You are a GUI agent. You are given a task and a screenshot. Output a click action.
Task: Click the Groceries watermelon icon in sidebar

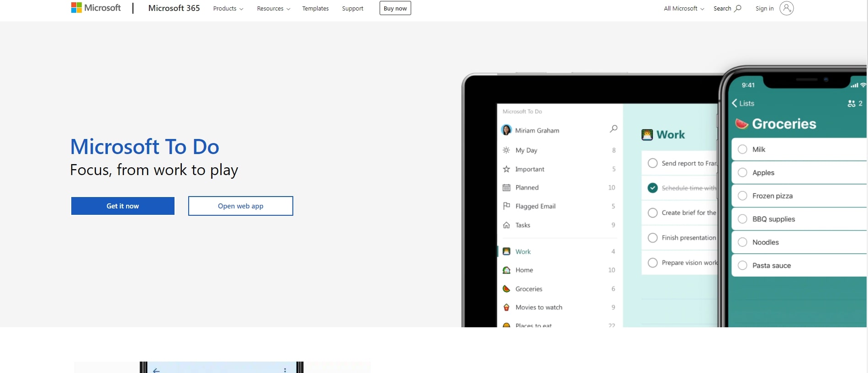coord(506,289)
